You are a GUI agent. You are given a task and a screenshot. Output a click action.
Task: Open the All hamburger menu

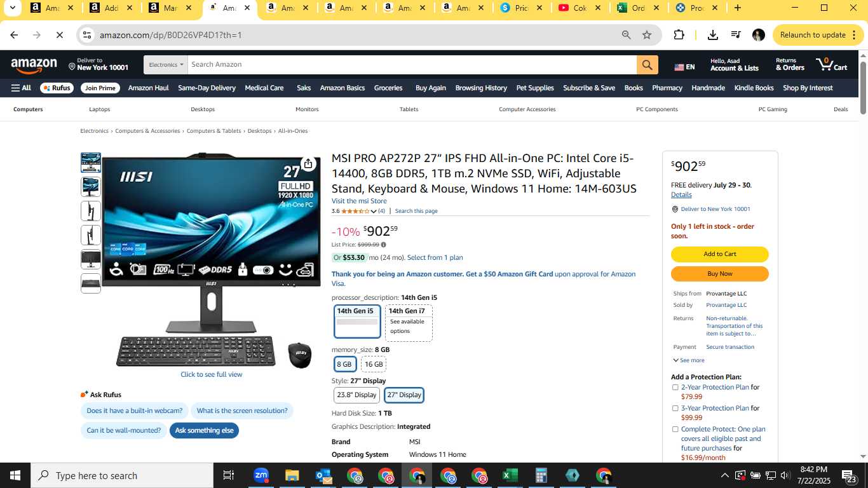point(21,88)
